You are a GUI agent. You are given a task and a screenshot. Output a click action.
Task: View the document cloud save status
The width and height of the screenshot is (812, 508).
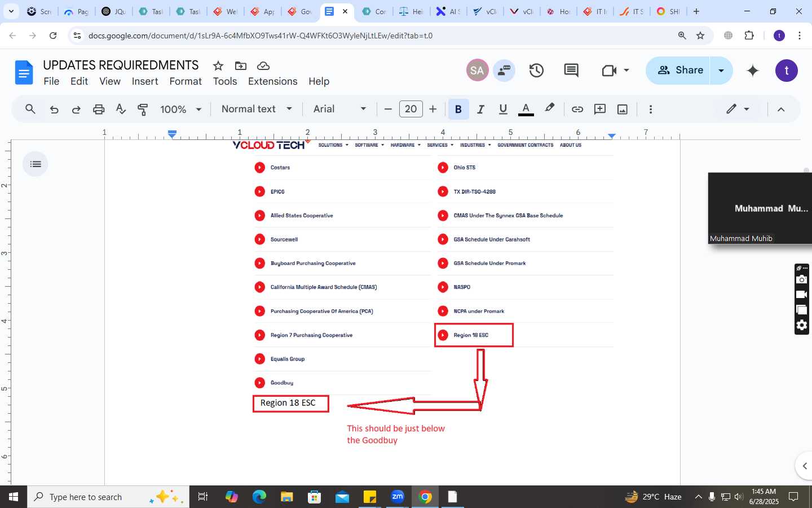(x=263, y=65)
